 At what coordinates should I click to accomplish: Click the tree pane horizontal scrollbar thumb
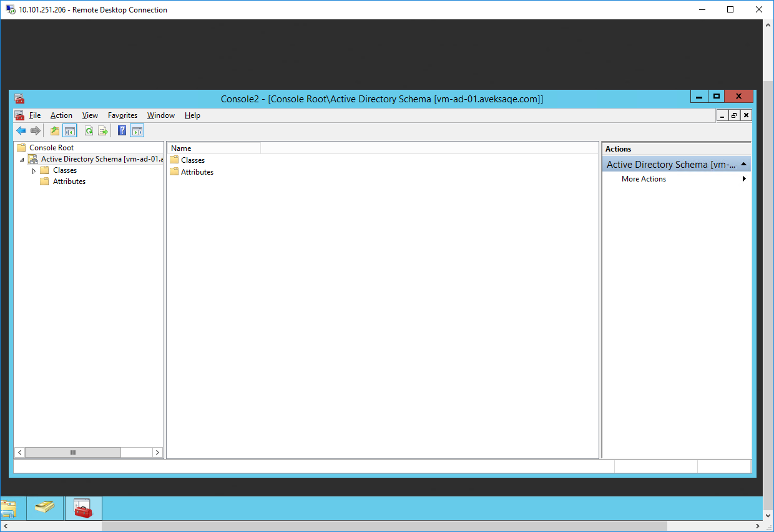72,453
